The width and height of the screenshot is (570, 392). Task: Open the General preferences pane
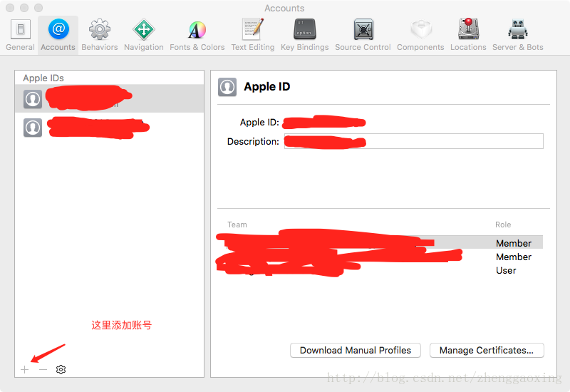coord(20,35)
